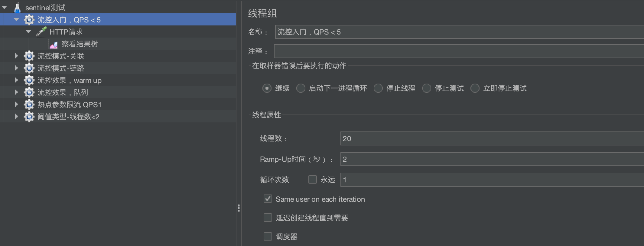Click the sentinel测试 test plan flask icon

(x=17, y=8)
